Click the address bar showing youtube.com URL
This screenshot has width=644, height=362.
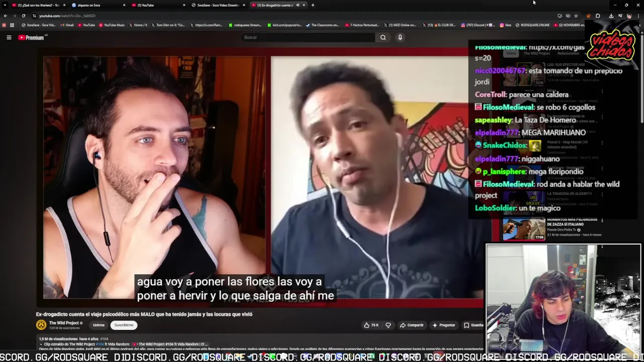pyautogui.click(x=292, y=16)
